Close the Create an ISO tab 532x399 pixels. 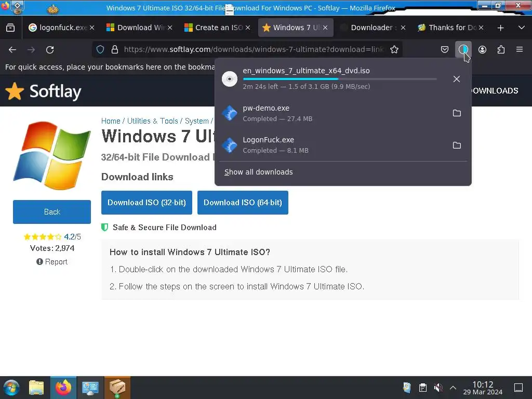(248, 28)
